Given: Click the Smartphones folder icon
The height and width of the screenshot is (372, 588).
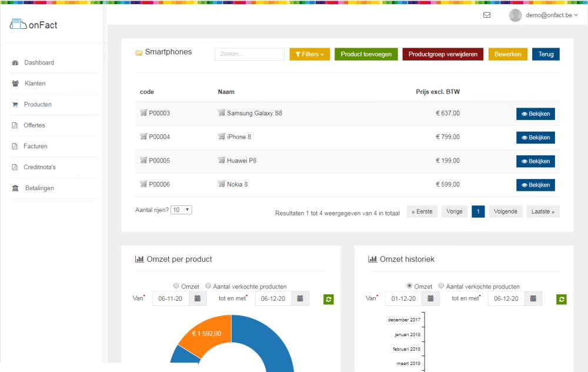Looking at the screenshot, I should pyautogui.click(x=139, y=52).
